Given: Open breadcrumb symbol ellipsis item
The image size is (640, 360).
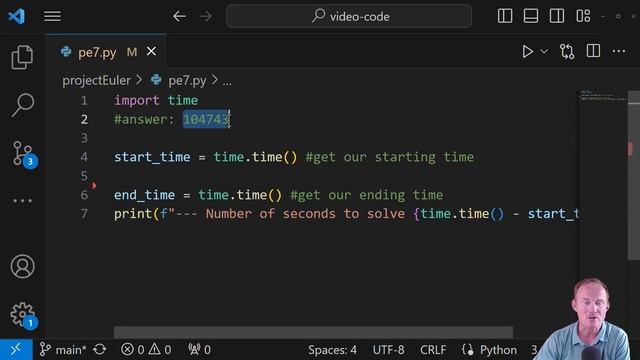Looking at the screenshot, I should tap(227, 82).
